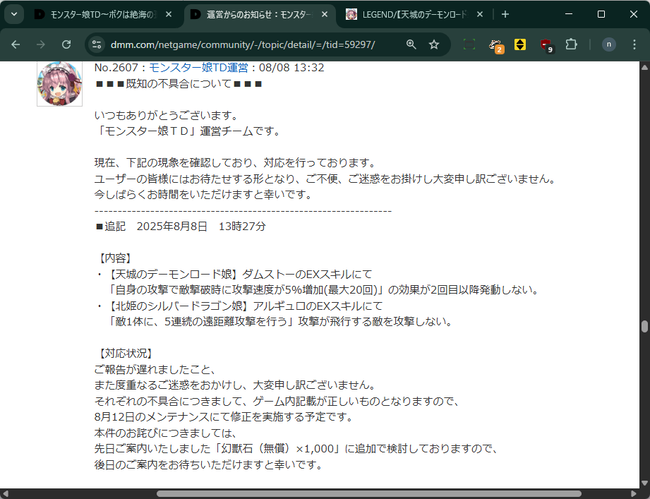
Task: Reload the current page
Action: [66, 44]
